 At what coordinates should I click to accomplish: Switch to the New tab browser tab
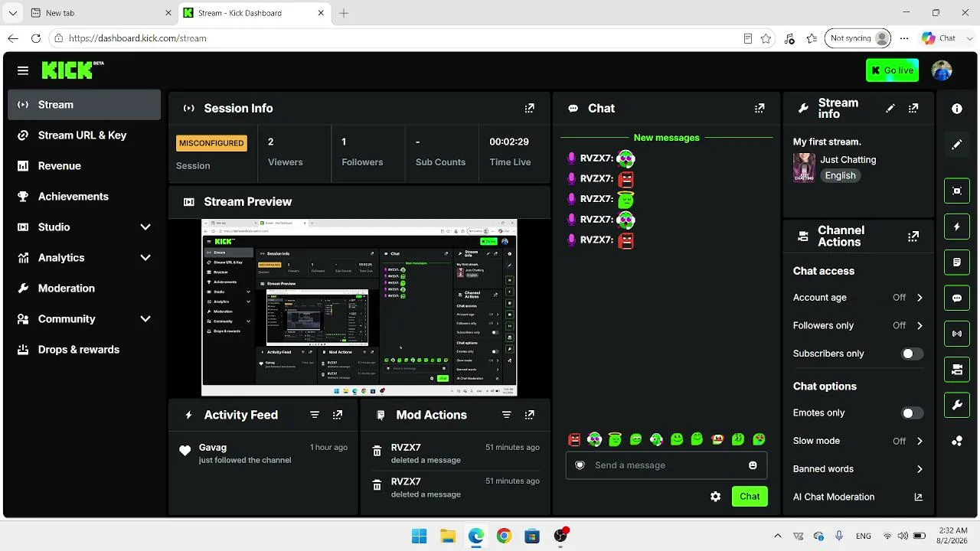(101, 13)
